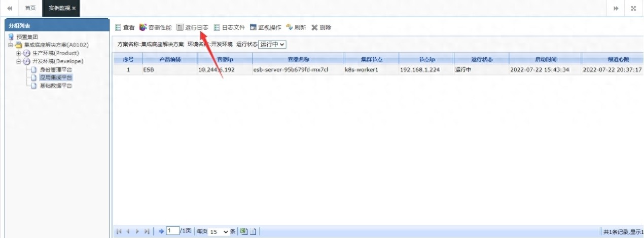Screen dimensions: 644x238
Task: Switch to the 首页 tab
Action: (x=30, y=8)
